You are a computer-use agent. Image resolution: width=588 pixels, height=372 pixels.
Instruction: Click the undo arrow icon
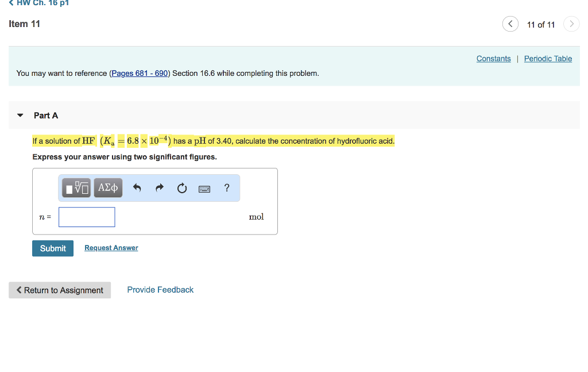click(x=137, y=187)
